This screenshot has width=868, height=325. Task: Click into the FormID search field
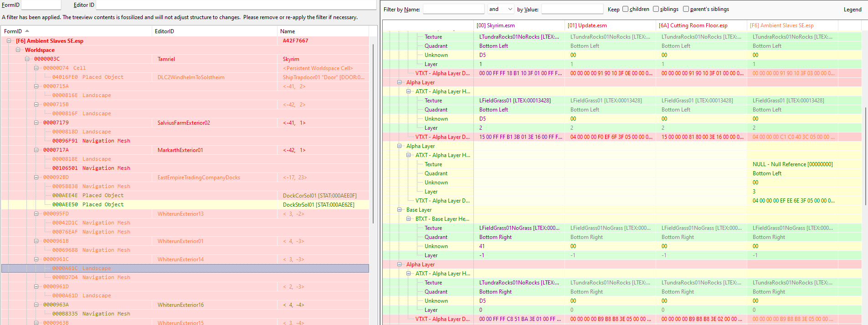pos(41,5)
